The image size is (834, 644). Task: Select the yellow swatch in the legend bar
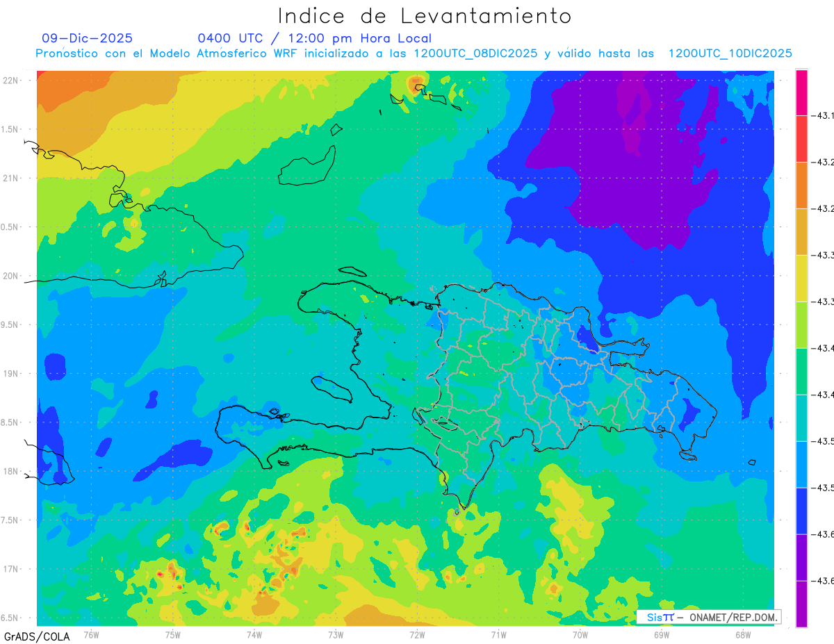(x=801, y=279)
